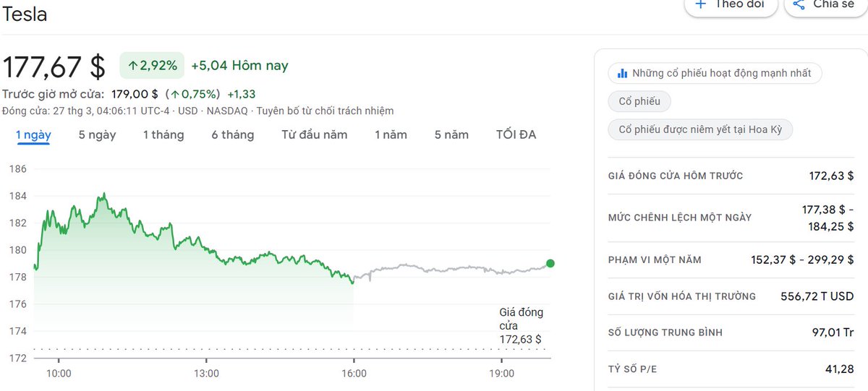Click the MỨC CHÊNH LỆCH MỘT NGÀY label
The image size is (868, 391).
pyautogui.click(x=680, y=218)
